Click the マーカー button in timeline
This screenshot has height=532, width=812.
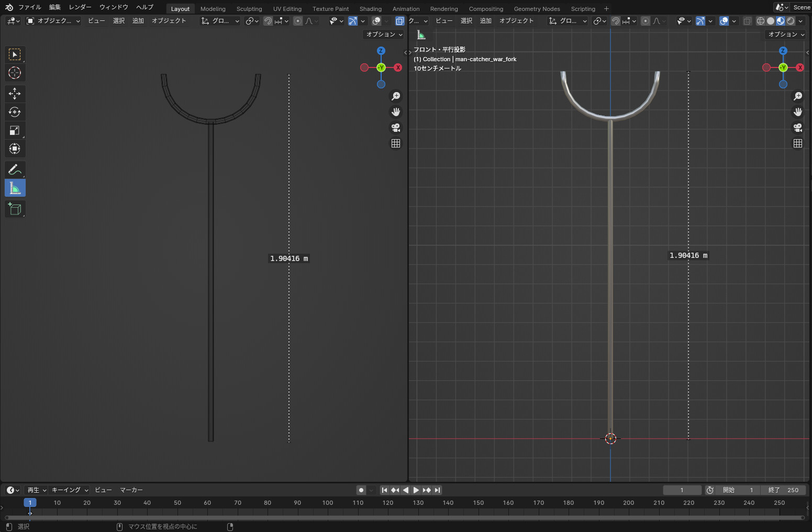point(131,490)
